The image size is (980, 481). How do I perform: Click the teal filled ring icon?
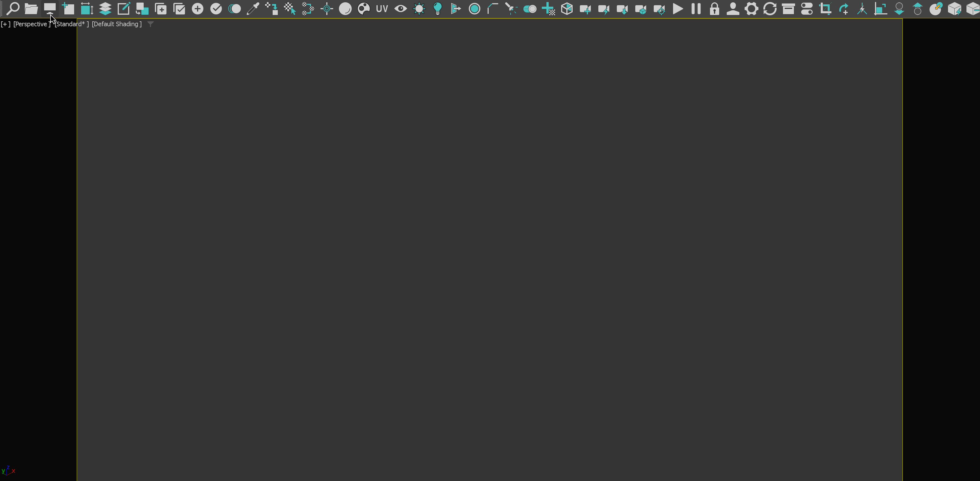click(474, 8)
